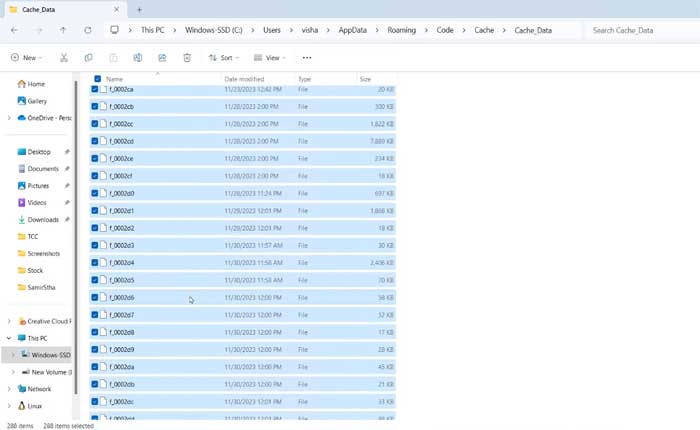Image resolution: width=700 pixels, height=430 pixels.
Task: Expand the This PC tree node
Action: coord(9,338)
